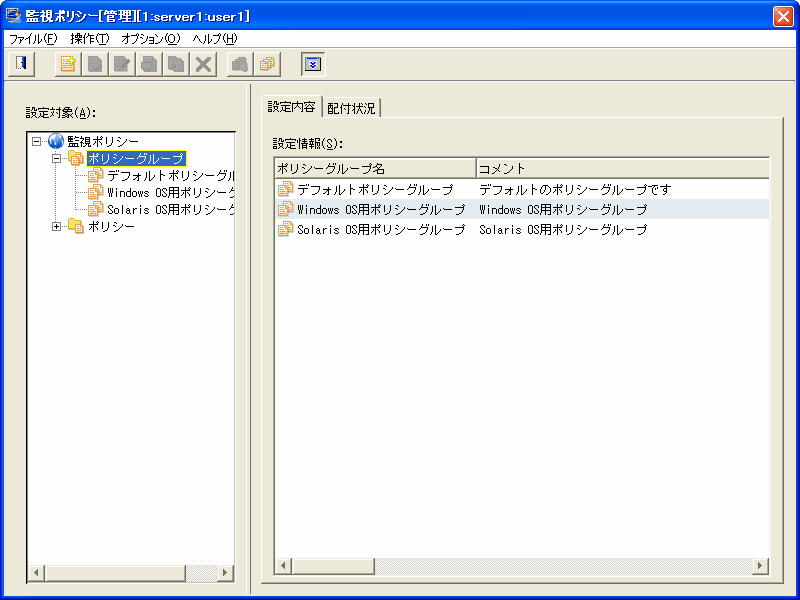Viewport: 800px width, 600px height.
Task: Click list panel scrollbar left arrow
Action: (284, 565)
